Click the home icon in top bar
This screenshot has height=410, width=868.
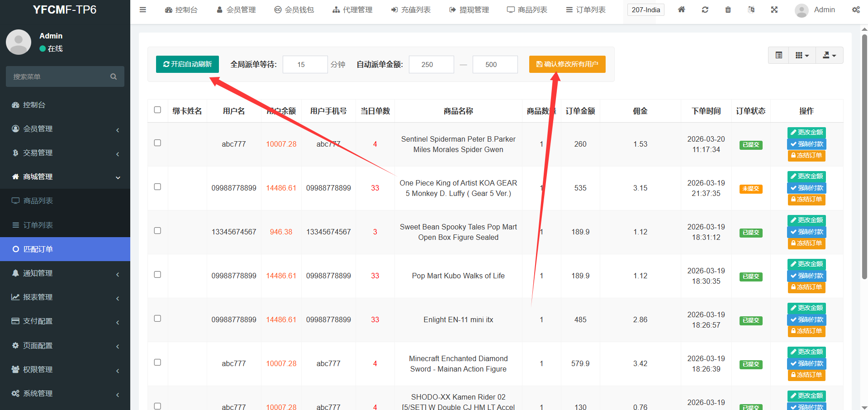681,10
